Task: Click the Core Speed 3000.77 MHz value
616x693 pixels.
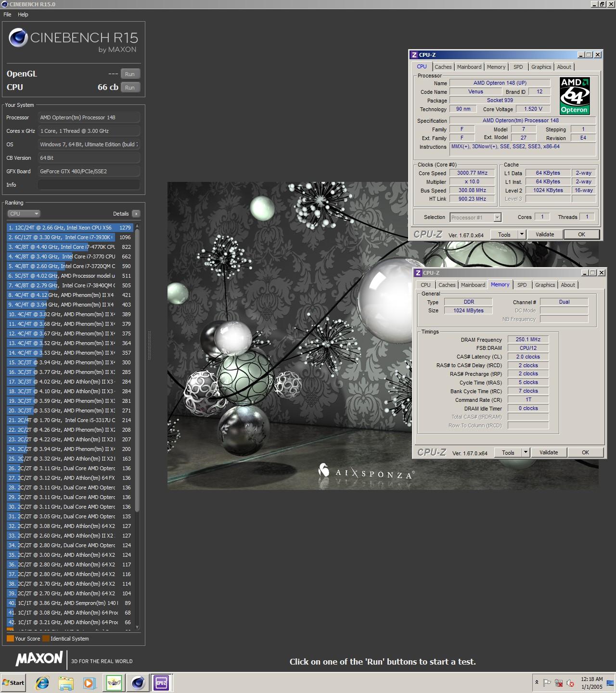Action: (472, 173)
